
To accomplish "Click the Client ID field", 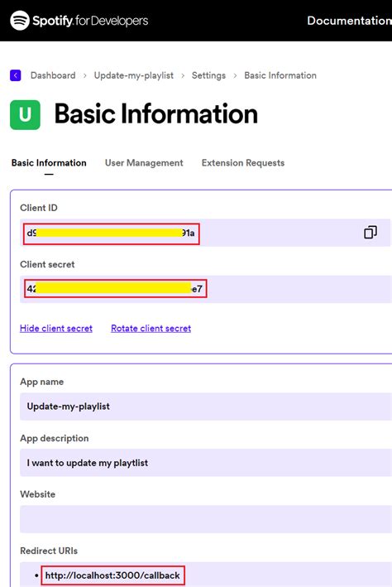I will 206,233.
